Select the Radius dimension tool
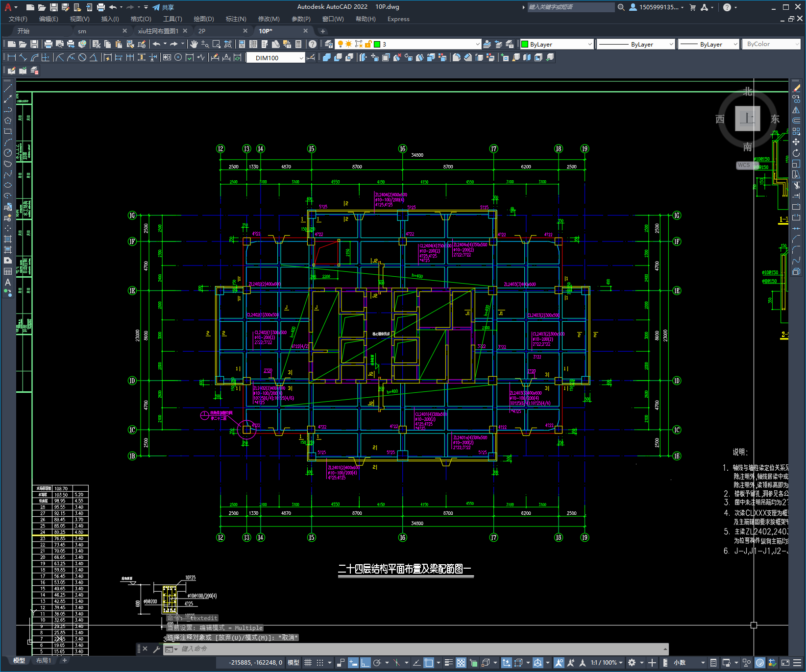 click(x=59, y=57)
